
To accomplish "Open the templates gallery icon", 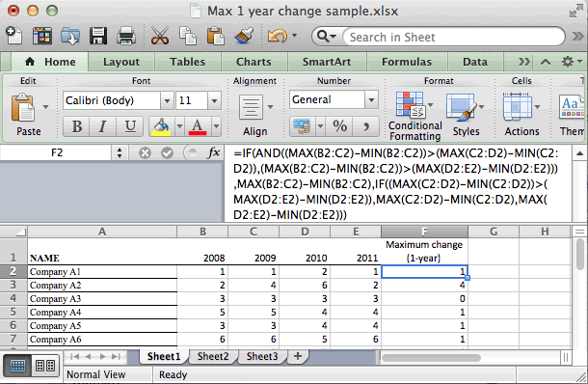I will coord(42,37).
